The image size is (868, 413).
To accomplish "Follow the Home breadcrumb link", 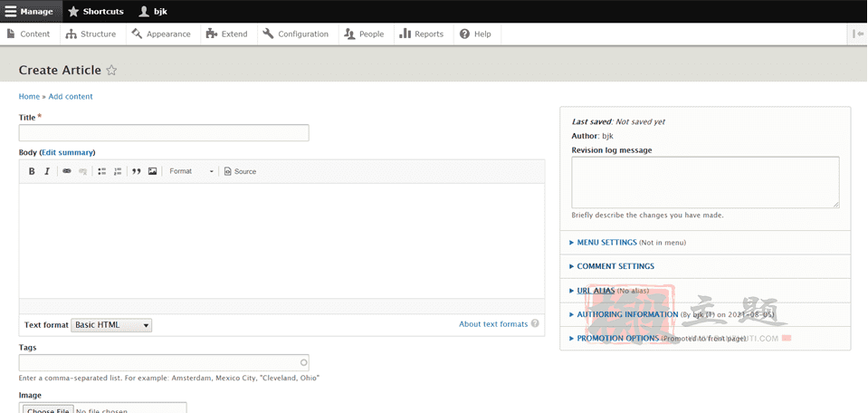I will pyautogui.click(x=29, y=96).
